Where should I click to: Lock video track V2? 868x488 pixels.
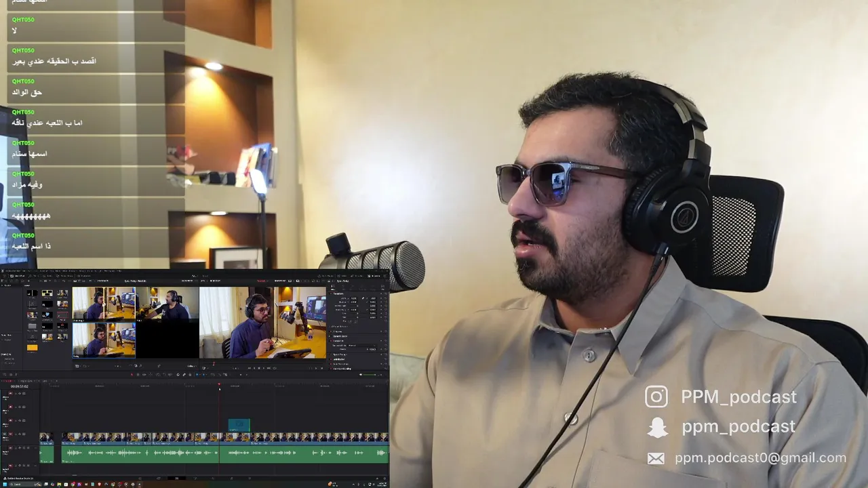pyautogui.click(x=16, y=420)
